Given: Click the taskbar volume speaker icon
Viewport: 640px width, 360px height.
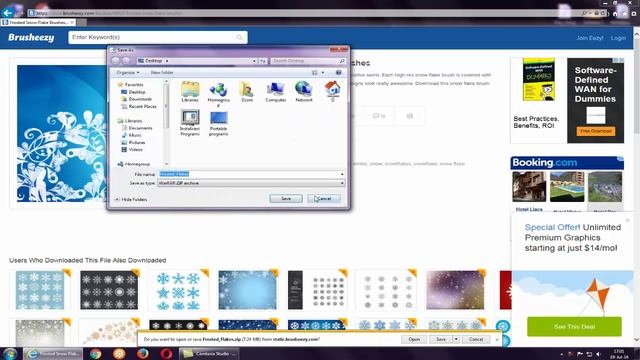Looking at the screenshot, I should pos(598,354).
